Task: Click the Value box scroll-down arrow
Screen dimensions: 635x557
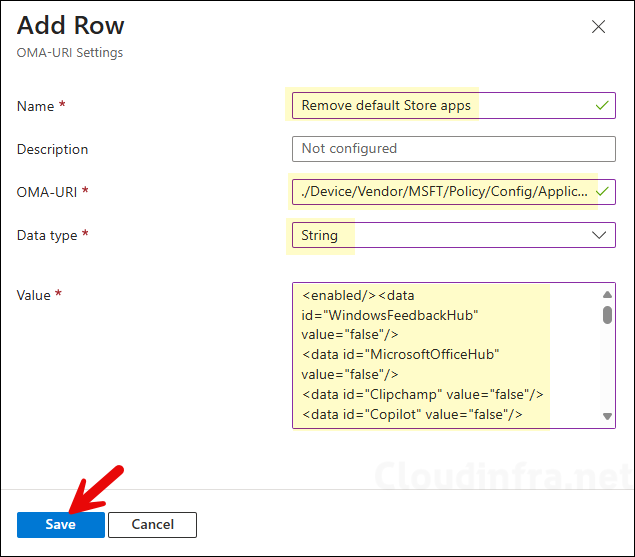Action: [606, 416]
